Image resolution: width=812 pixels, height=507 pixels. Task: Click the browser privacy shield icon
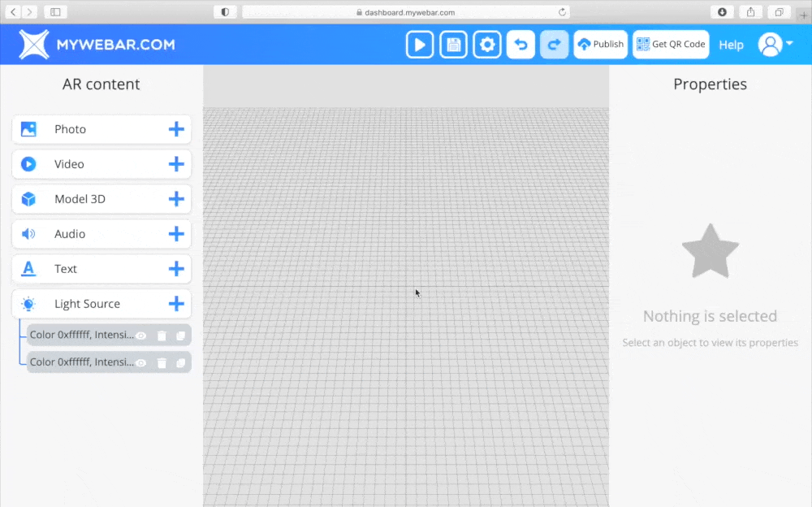[x=225, y=12]
